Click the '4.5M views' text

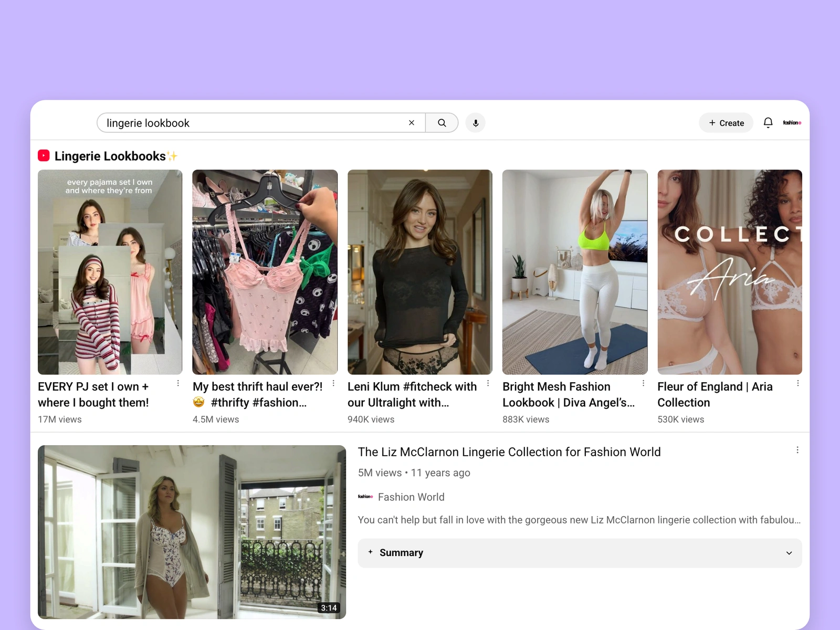tap(216, 419)
